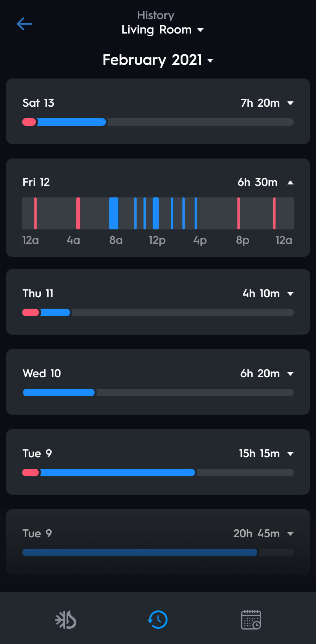Click the Sat 13 day label
This screenshot has width=316, height=644.
click(39, 103)
